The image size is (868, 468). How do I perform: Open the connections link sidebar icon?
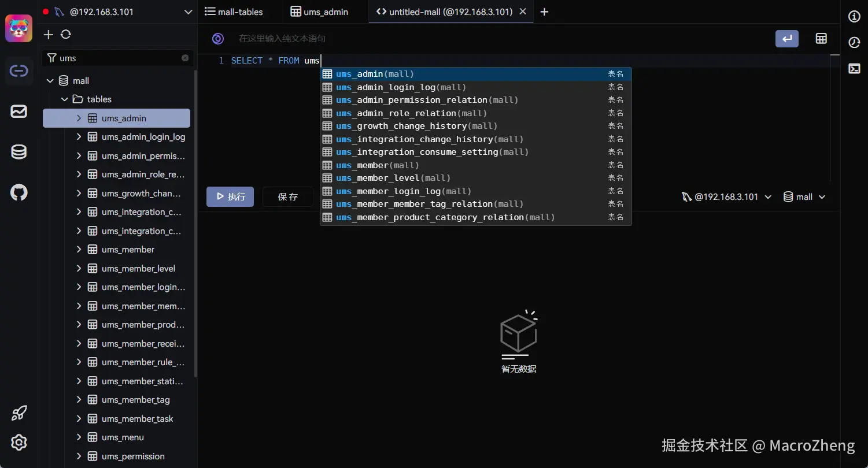click(19, 71)
